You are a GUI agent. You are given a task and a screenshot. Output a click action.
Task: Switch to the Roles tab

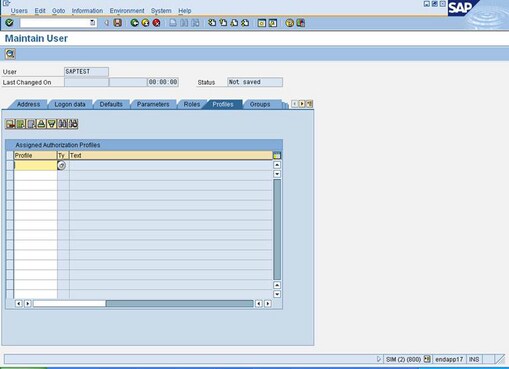(x=192, y=104)
